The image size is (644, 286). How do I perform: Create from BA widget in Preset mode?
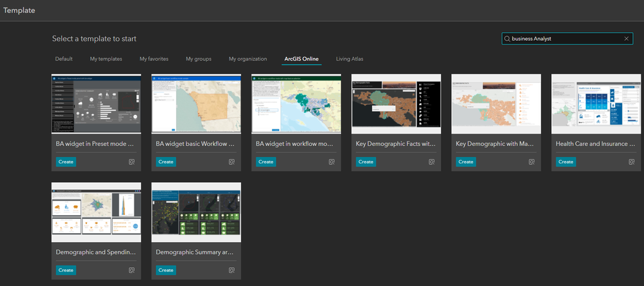coord(66,162)
